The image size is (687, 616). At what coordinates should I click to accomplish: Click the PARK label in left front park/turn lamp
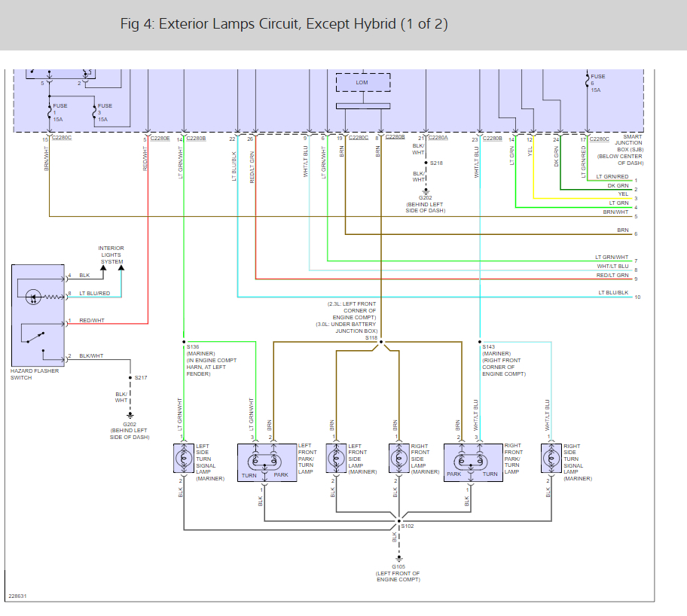tap(281, 475)
